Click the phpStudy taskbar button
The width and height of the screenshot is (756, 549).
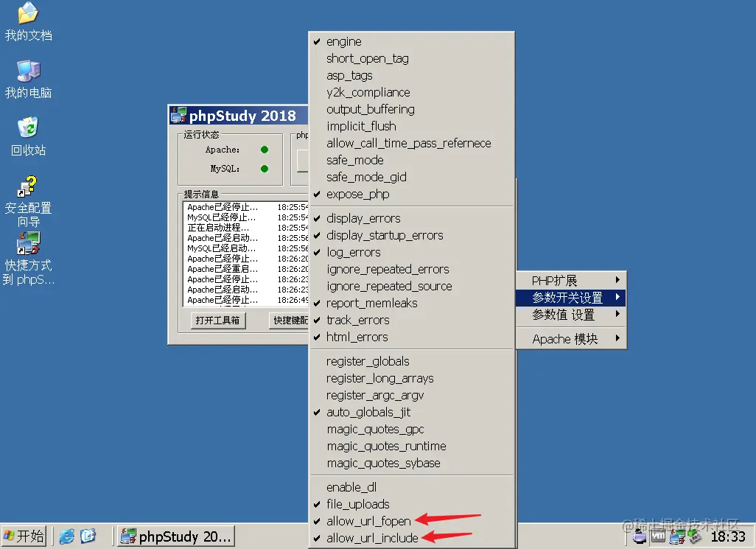pyautogui.click(x=176, y=536)
